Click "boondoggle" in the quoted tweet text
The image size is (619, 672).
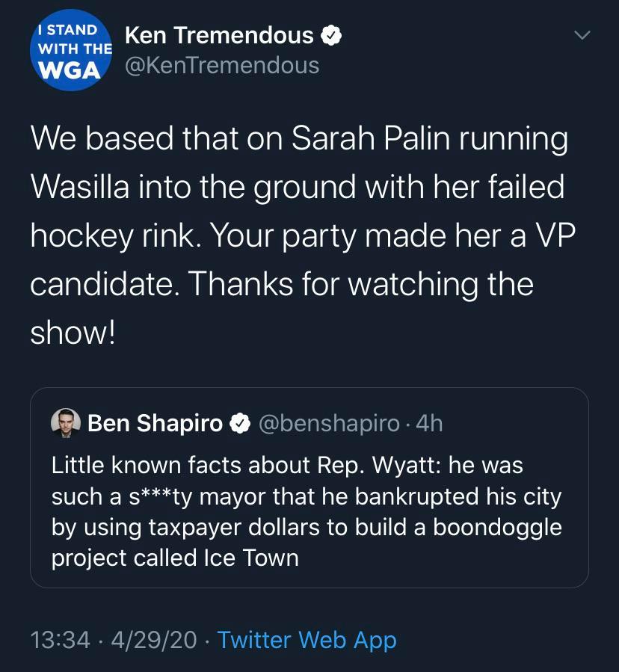tap(497, 527)
